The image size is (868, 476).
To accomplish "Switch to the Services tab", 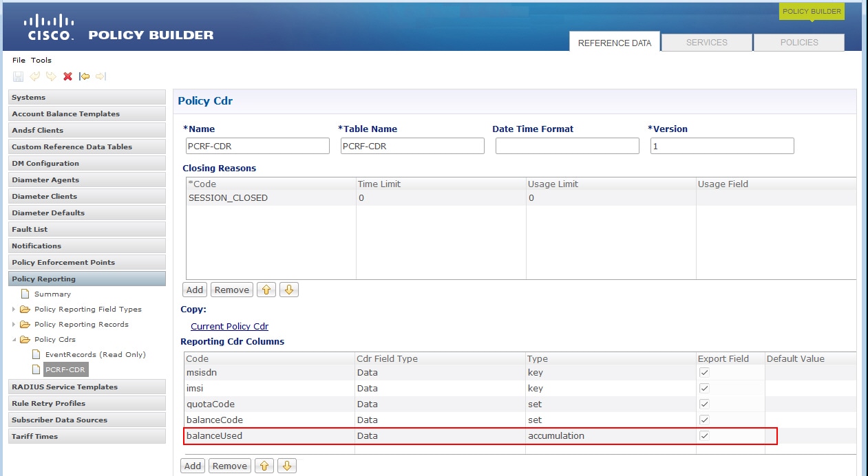I will [x=707, y=42].
